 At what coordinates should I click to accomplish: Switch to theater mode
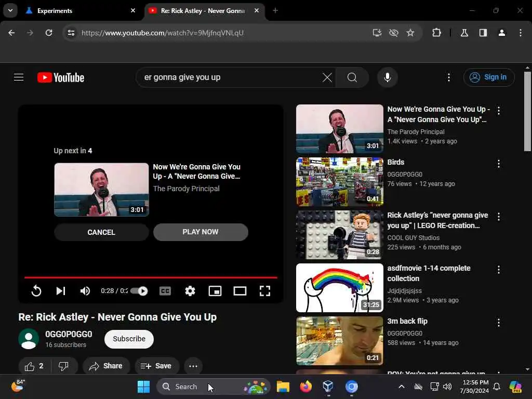tap(240, 291)
